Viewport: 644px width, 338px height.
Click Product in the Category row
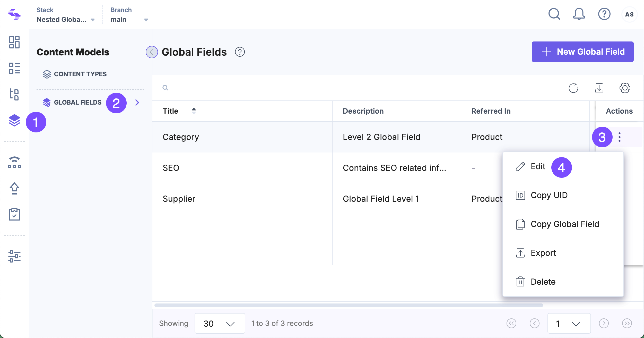tap(487, 137)
